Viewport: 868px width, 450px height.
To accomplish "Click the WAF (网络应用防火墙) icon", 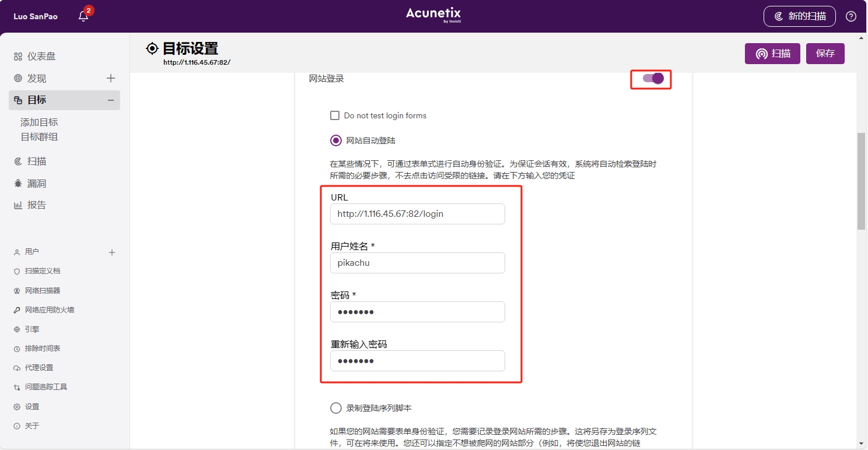I will (x=17, y=310).
